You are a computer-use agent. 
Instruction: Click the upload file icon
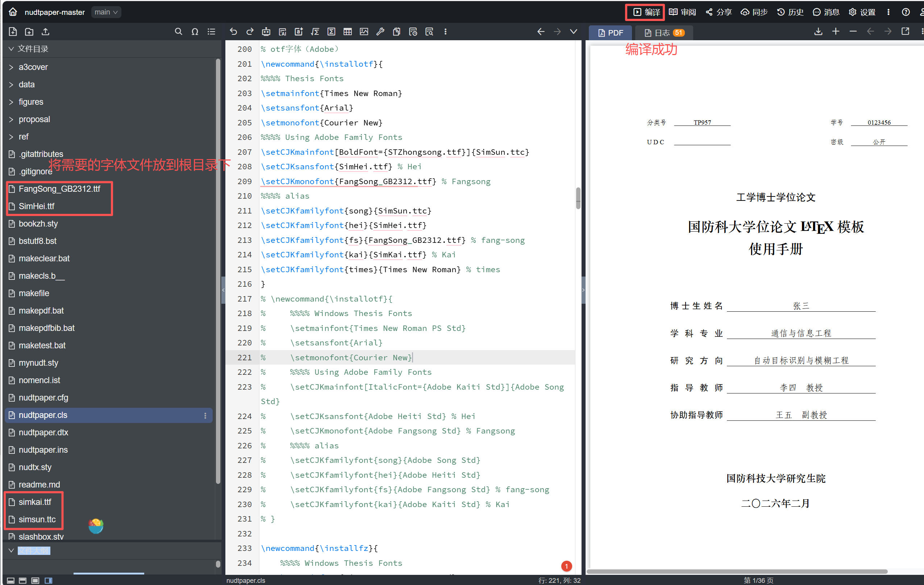point(45,32)
